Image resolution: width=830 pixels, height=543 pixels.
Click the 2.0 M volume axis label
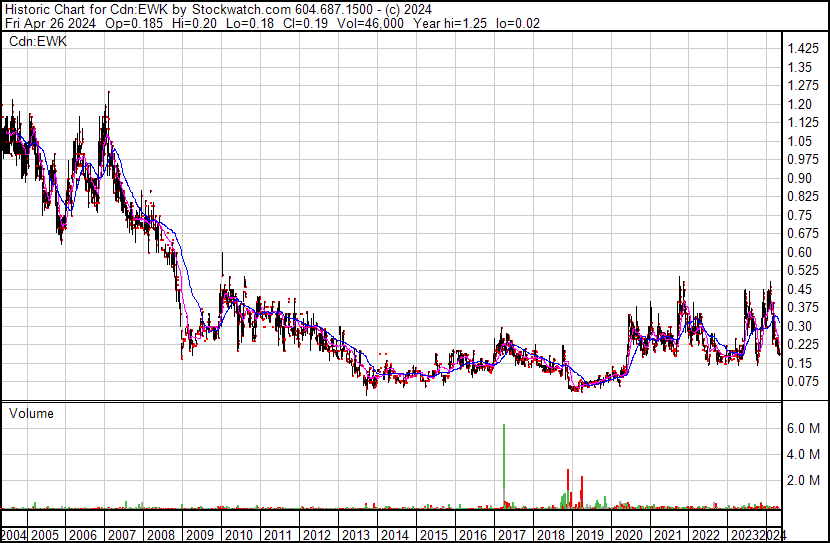(803, 480)
